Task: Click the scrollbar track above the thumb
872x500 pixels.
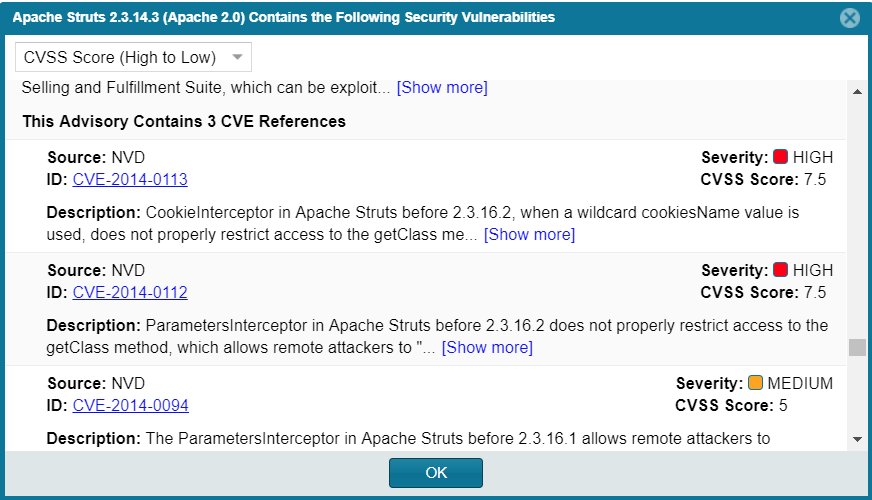Action: point(857,219)
